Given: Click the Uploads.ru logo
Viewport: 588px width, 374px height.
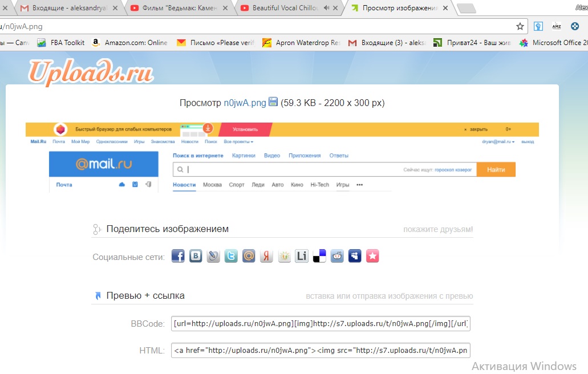Looking at the screenshot, I should 91,72.
